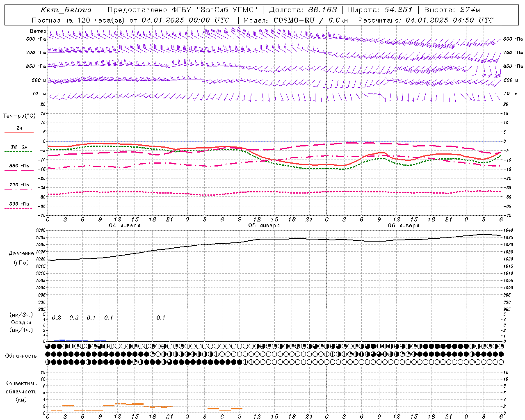Select the Тем-ра(°C) temperature panel label

tap(19, 116)
